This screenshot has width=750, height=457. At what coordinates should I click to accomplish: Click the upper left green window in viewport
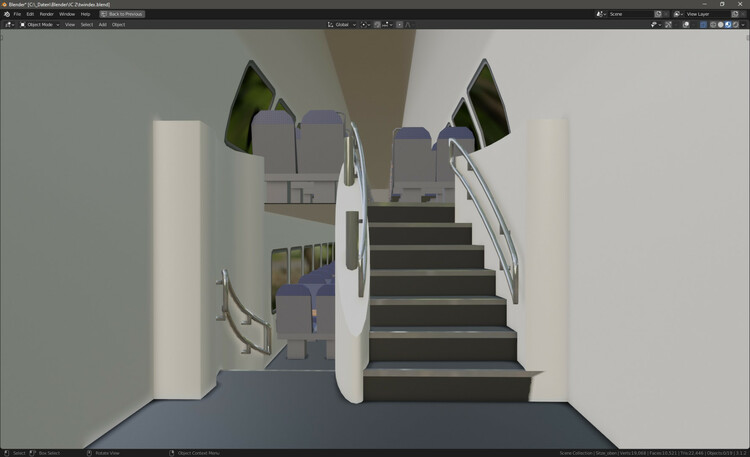tap(249, 108)
